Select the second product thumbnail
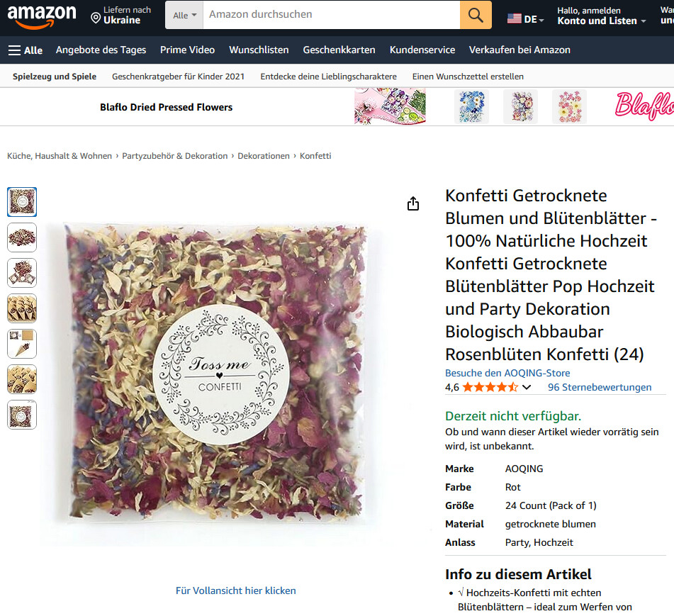Screen dimensions: 674x616 (x=22, y=237)
